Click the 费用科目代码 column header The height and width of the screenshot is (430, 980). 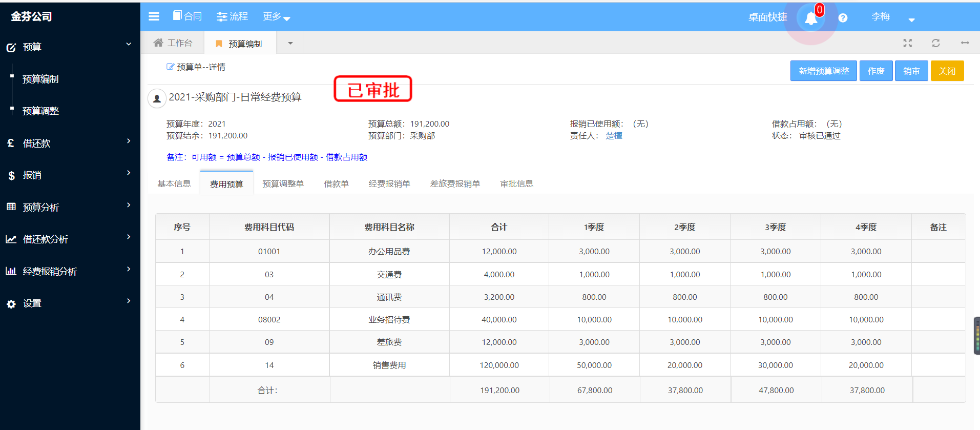[x=269, y=227]
